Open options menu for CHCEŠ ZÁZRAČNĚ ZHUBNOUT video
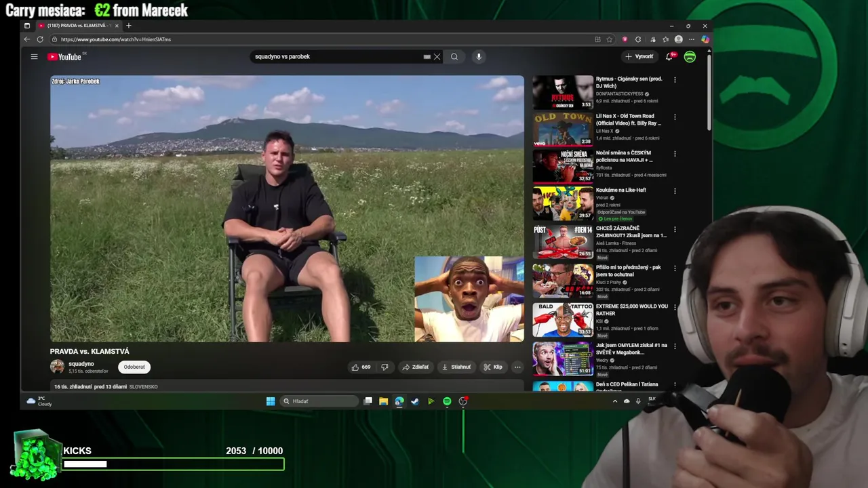The height and width of the screenshot is (488, 868). click(x=675, y=229)
